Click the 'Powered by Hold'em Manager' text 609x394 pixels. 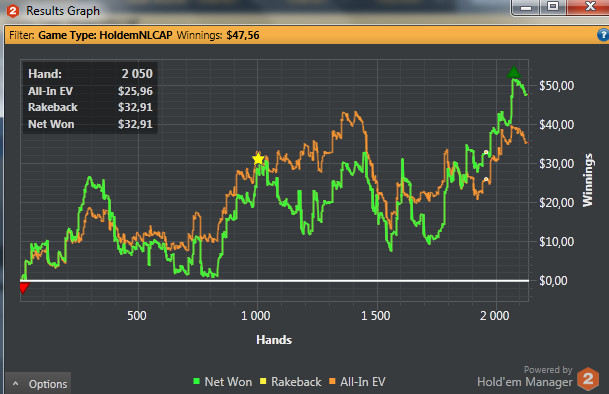[525, 377]
